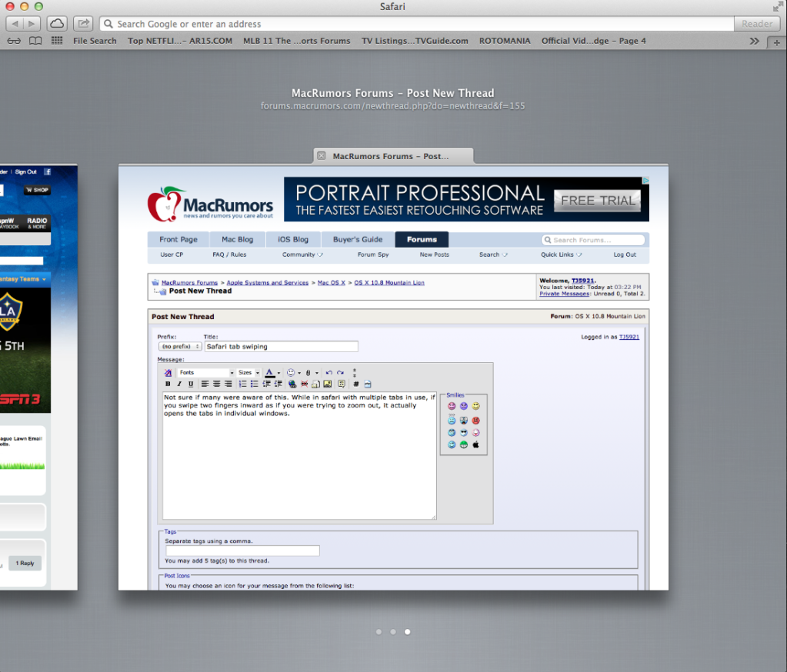The height and width of the screenshot is (672, 787).
Task: Insert an unordered bullet list
Action: 255,384
